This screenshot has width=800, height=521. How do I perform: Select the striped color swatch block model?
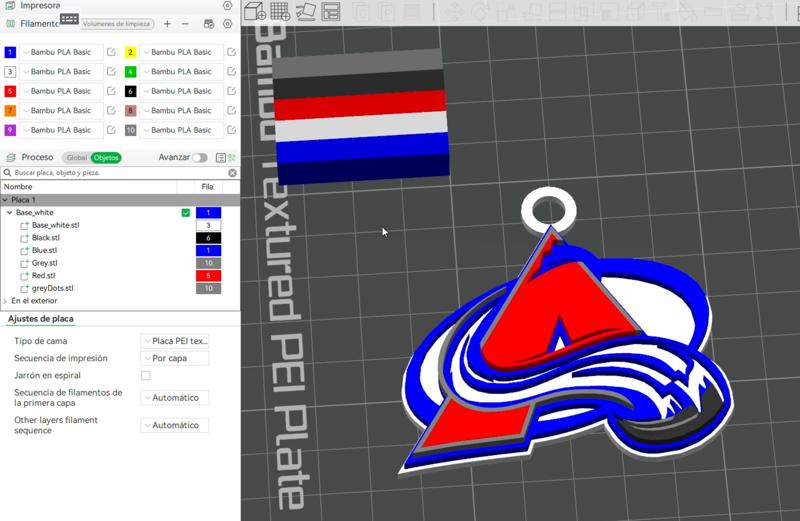point(361,116)
